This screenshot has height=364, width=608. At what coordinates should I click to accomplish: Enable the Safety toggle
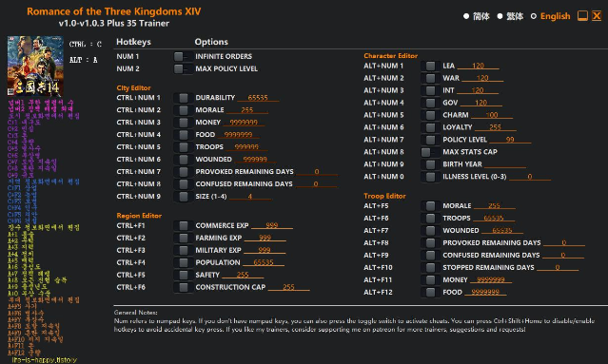[183, 275]
